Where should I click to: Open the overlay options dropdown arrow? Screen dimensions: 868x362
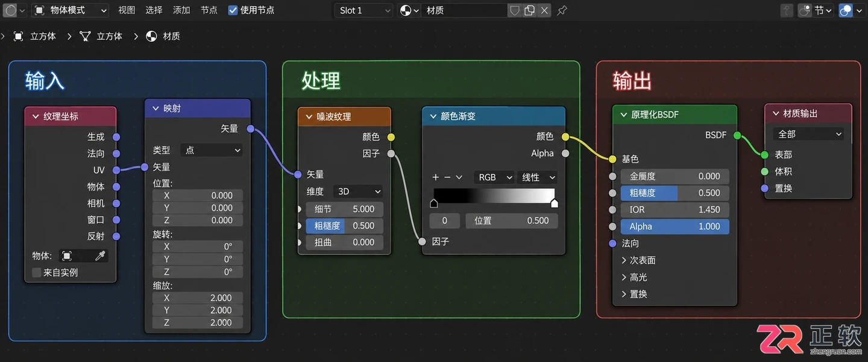[x=859, y=10]
